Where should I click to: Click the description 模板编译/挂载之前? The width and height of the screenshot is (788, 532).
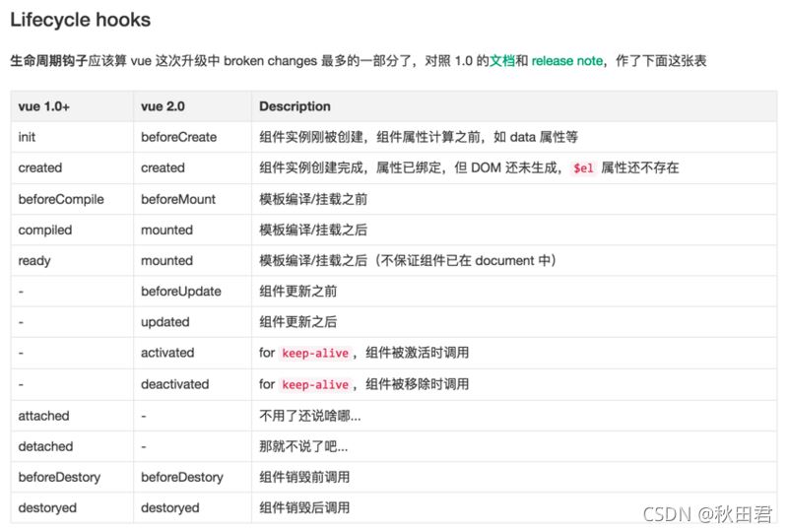(x=313, y=199)
